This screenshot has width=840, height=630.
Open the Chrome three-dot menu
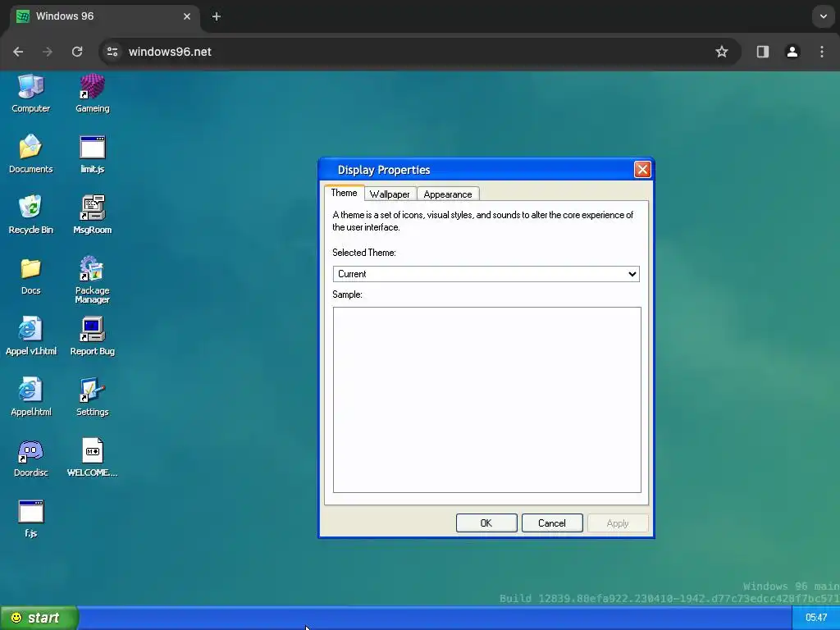click(x=822, y=52)
